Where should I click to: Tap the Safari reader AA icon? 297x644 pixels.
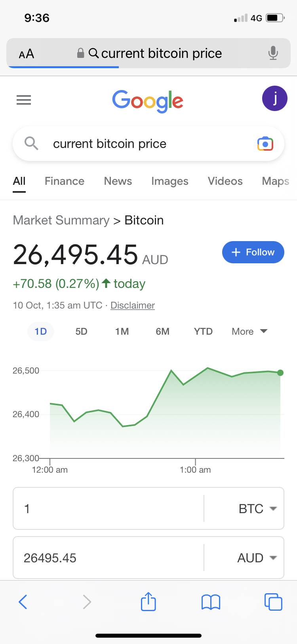pyautogui.click(x=27, y=54)
